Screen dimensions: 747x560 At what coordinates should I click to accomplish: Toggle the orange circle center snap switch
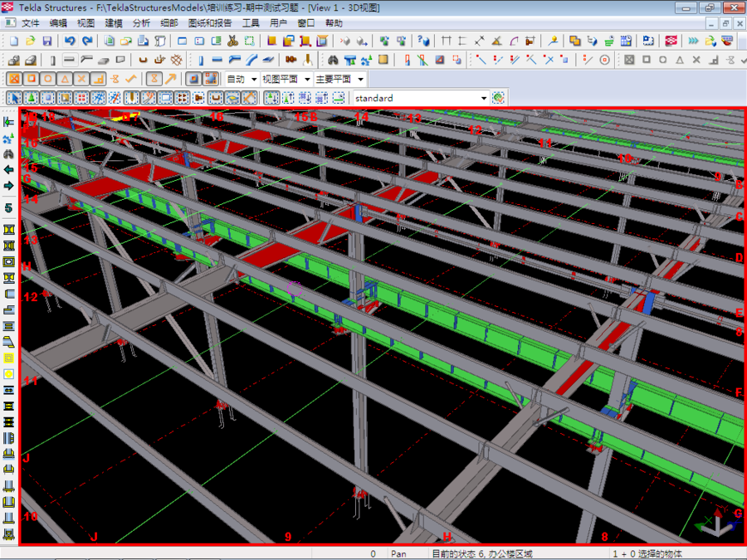coord(48,79)
